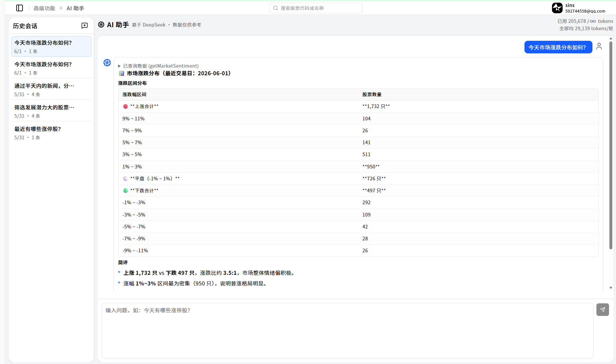Click scrollbar up arrow in chat

point(611,38)
